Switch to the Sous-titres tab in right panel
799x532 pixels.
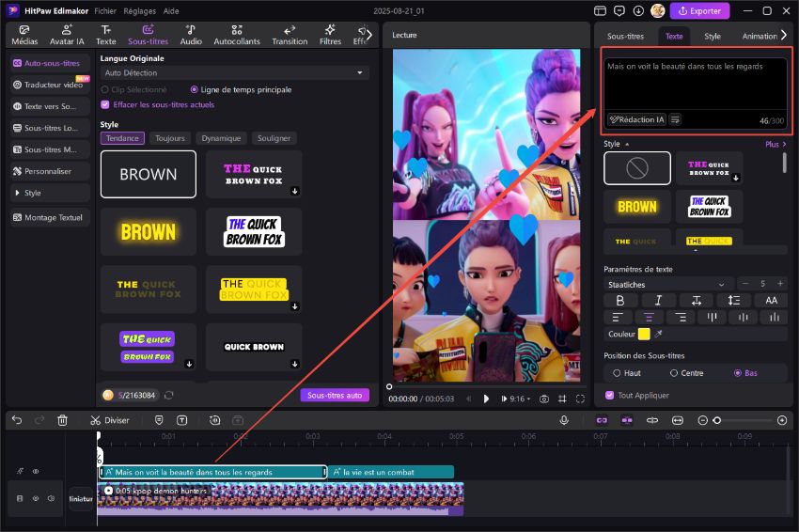point(625,36)
